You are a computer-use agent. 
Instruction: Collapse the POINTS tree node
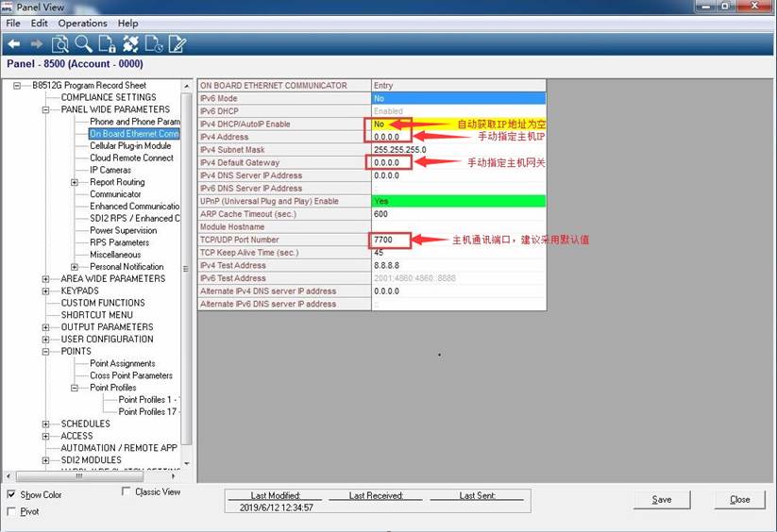click(45, 352)
